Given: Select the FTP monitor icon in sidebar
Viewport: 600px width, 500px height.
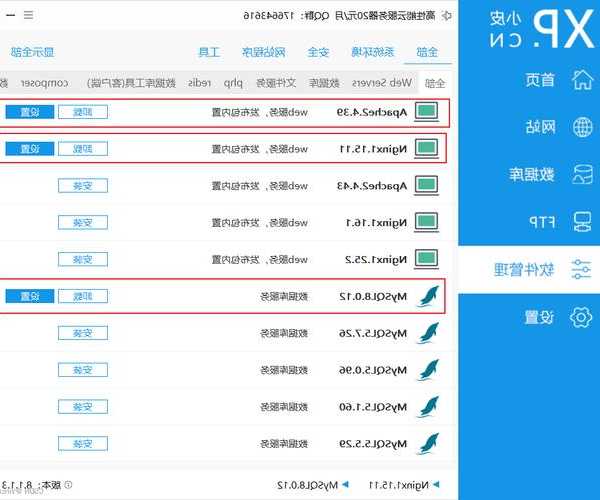Looking at the screenshot, I should tap(581, 221).
